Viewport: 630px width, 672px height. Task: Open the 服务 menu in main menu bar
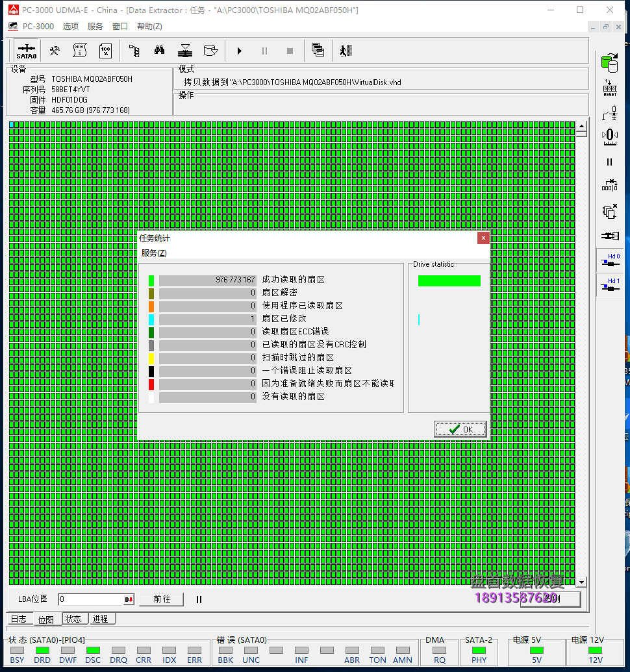click(x=95, y=27)
